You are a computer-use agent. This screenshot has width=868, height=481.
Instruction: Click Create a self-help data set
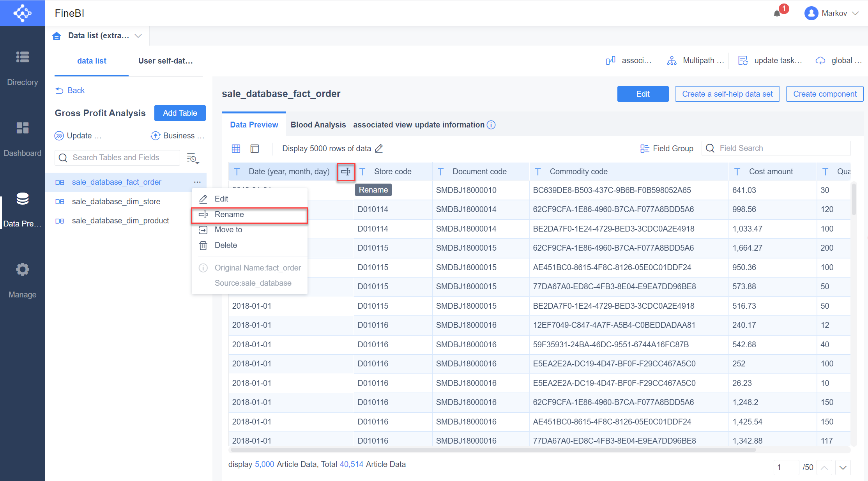tap(727, 94)
